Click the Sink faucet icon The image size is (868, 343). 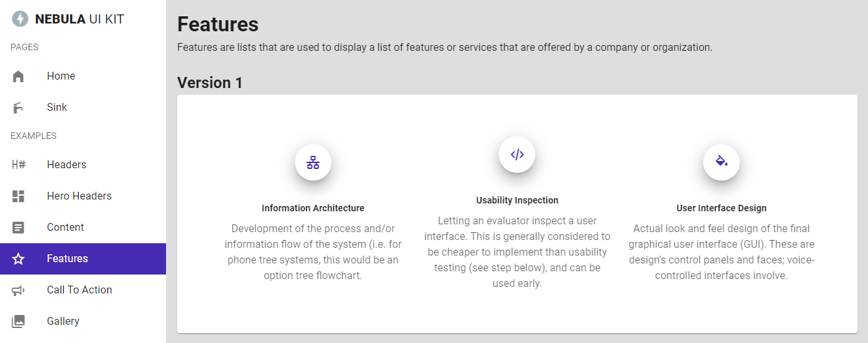click(x=18, y=108)
